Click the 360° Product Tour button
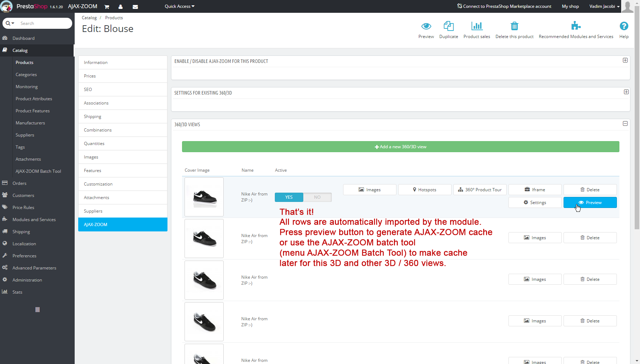The width and height of the screenshot is (640, 364). pyautogui.click(x=480, y=190)
